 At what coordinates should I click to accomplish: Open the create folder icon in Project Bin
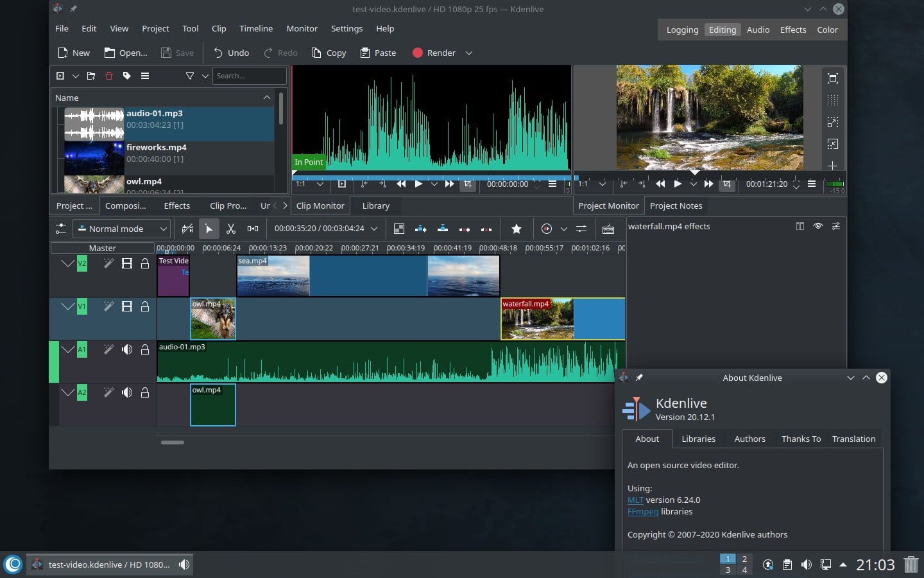click(90, 76)
